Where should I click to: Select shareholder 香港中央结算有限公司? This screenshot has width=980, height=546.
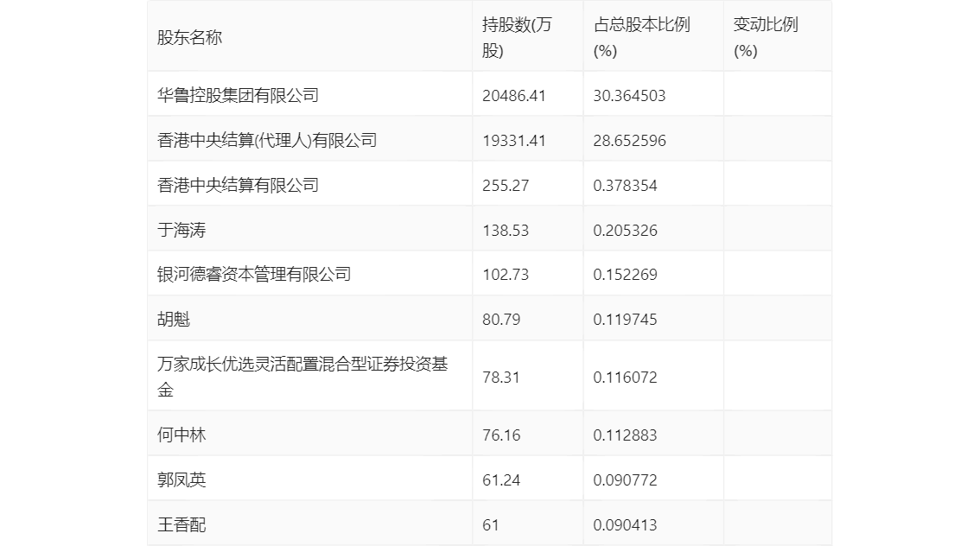239,186
